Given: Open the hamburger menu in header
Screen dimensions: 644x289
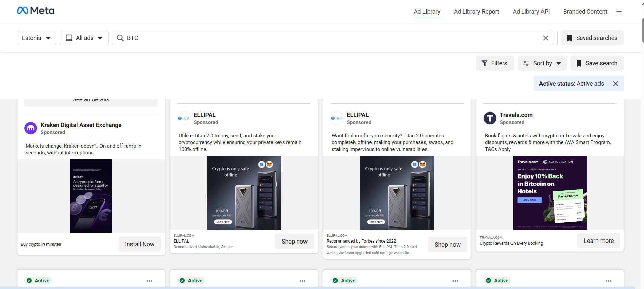Looking at the screenshot, I should (619, 12).
